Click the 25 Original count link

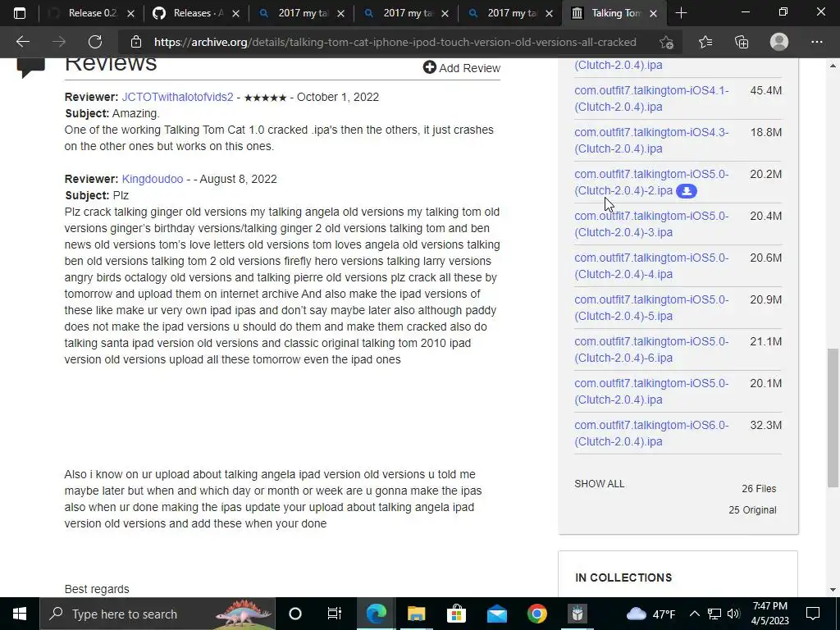pyautogui.click(x=752, y=510)
